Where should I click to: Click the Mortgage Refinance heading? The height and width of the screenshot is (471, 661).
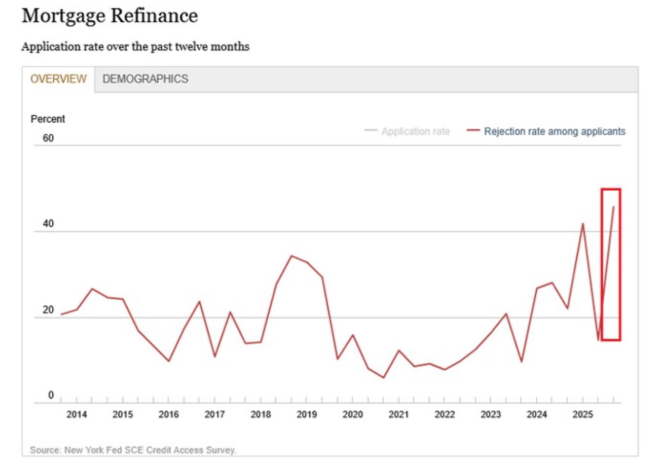[109, 16]
